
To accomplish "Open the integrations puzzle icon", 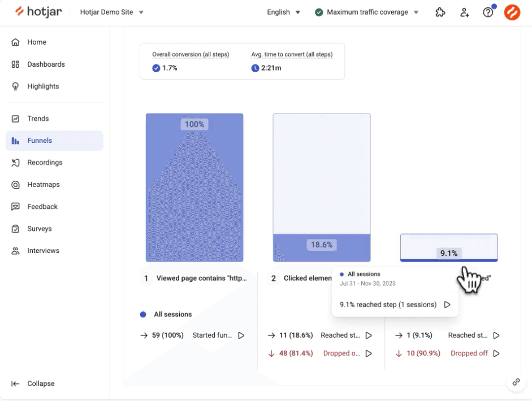I will 440,12.
